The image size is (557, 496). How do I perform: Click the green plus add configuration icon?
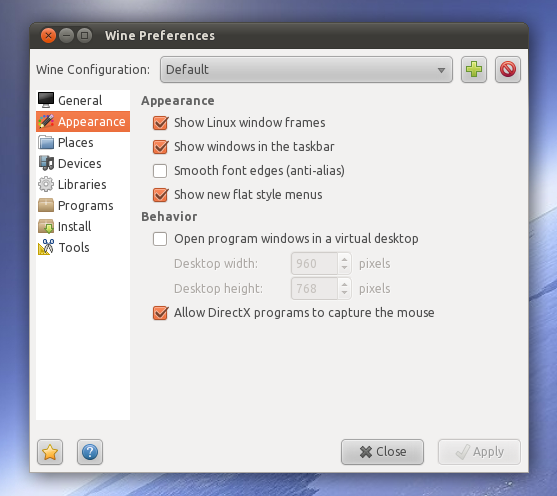tap(474, 69)
